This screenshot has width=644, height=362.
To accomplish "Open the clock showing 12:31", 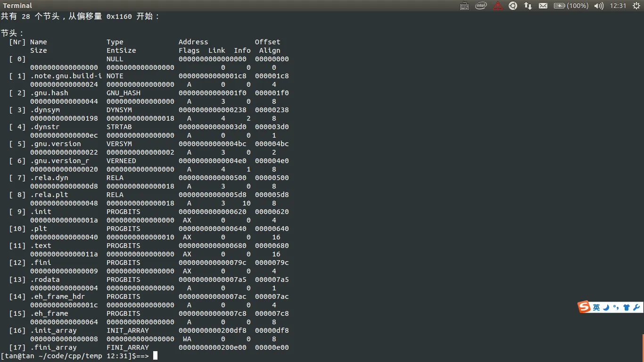I will click(x=618, y=6).
